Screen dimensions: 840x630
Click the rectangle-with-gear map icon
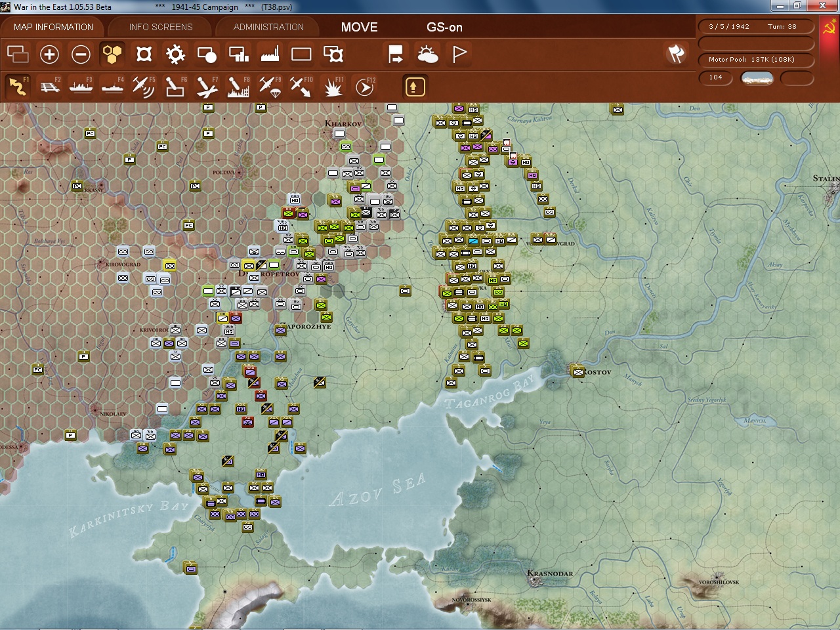click(x=333, y=54)
